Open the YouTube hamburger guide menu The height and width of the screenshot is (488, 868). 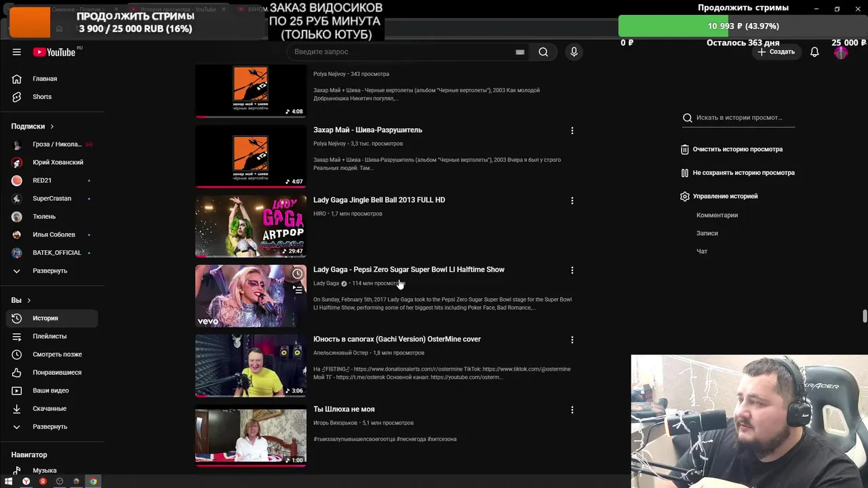point(16,52)
